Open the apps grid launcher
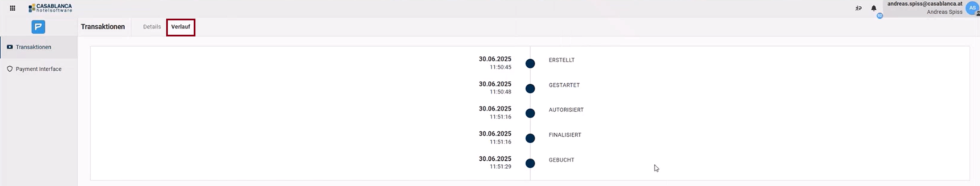The image size is (980, 186). tap(13, 8)
